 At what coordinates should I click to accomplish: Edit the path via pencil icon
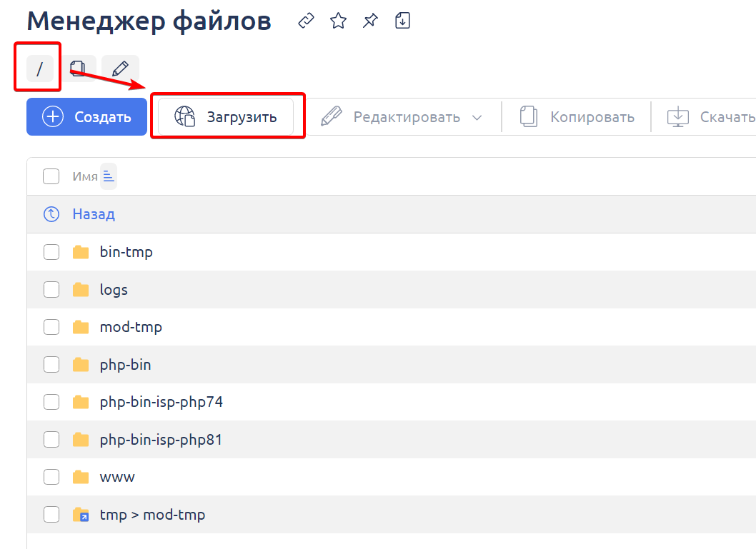coord(119,68)
